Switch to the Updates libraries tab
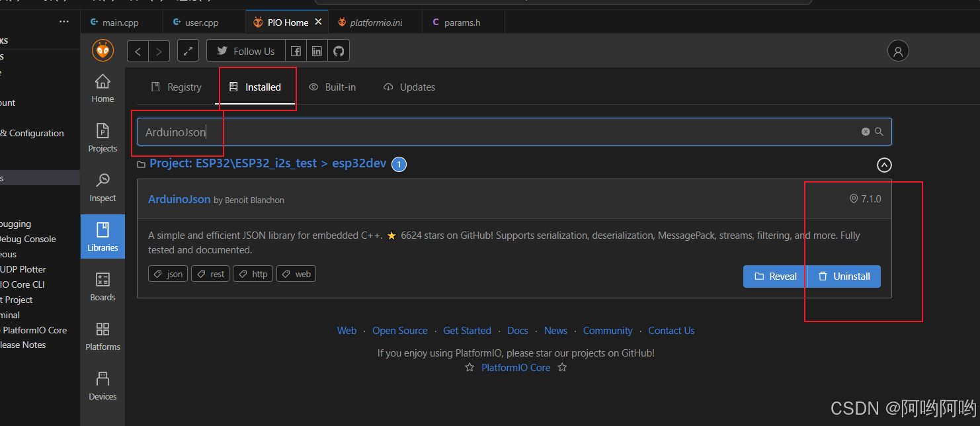Image resolution: width=980 pixels, height=426 pixels. pyautogui.click(x=409, y=87)
